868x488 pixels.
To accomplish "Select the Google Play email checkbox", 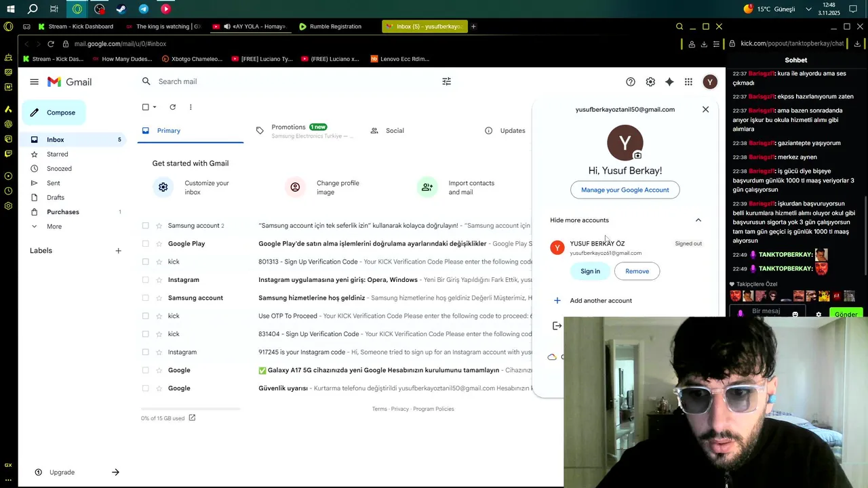I will tap(145, 244).
